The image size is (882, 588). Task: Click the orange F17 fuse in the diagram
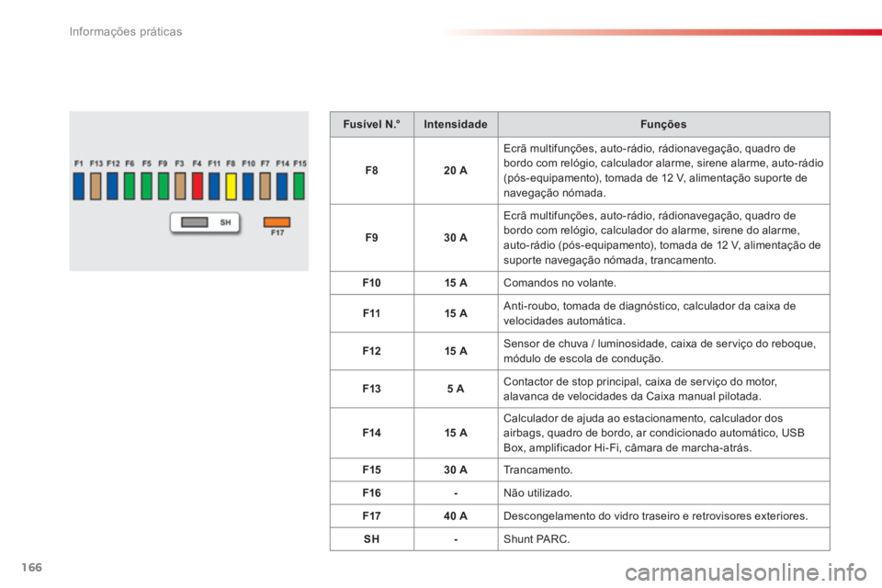coord(277,222)
